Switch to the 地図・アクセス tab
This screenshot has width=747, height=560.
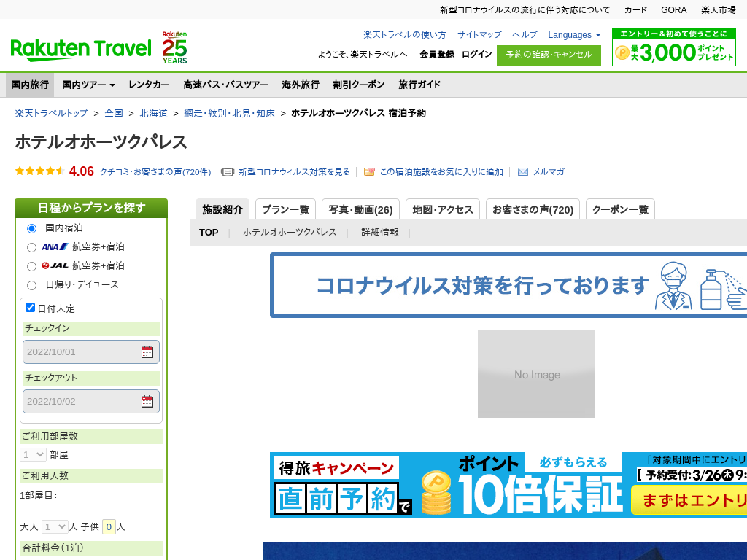point(443,209)
